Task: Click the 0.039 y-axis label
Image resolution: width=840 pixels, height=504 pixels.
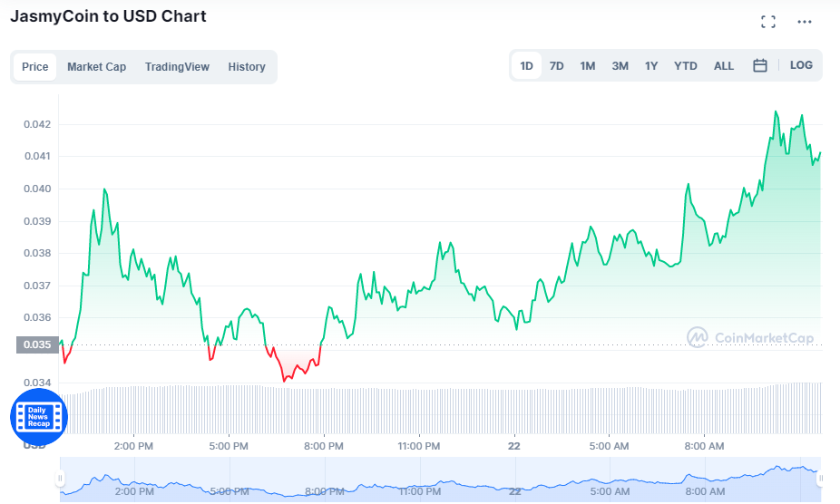Action: click(37, 221)
